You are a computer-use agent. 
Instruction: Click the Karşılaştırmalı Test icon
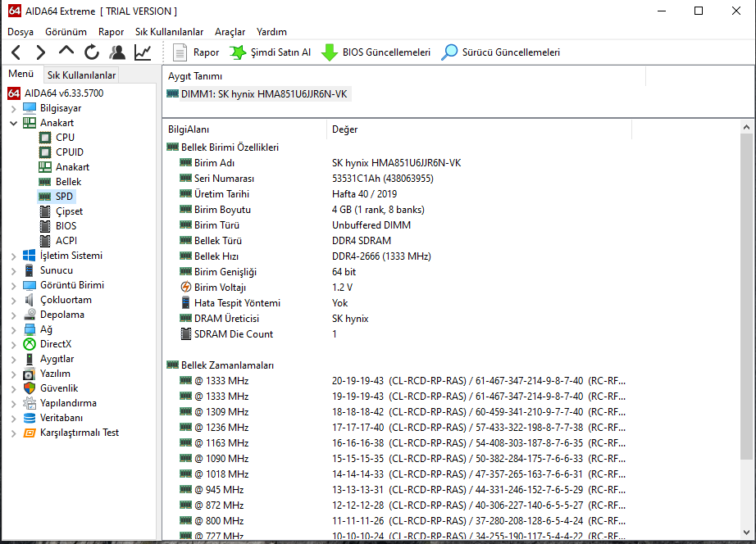[x=30, y=433]
